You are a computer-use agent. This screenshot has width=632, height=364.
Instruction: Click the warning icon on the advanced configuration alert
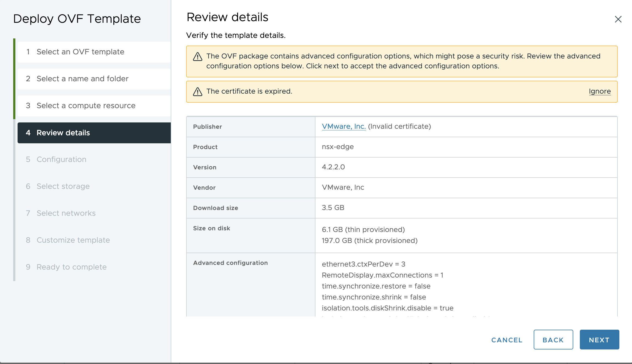coord(197,56)
